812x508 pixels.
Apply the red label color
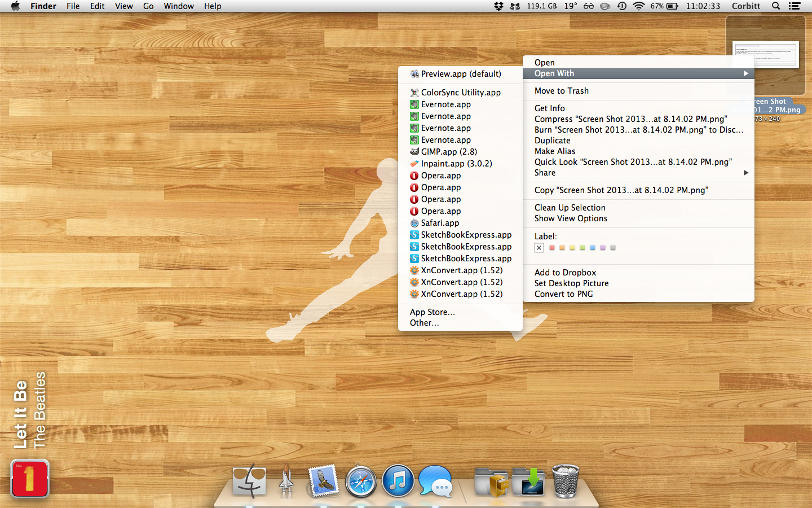(552, 248)
